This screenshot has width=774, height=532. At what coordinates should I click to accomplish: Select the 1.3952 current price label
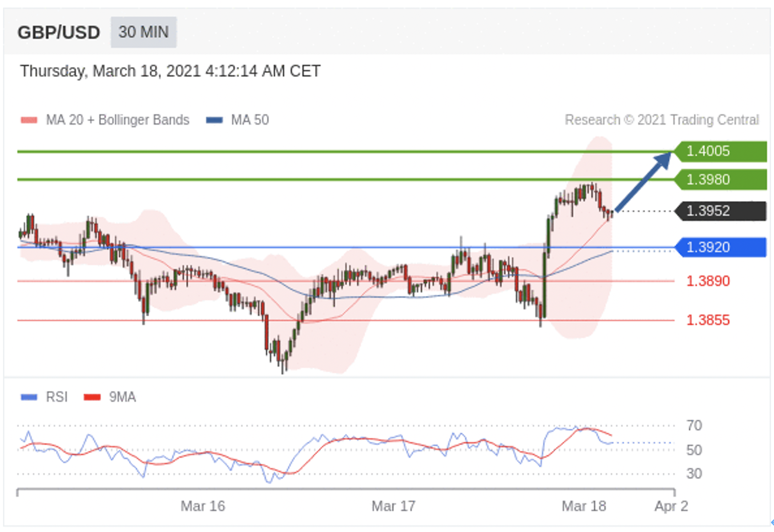coord(720,211)
